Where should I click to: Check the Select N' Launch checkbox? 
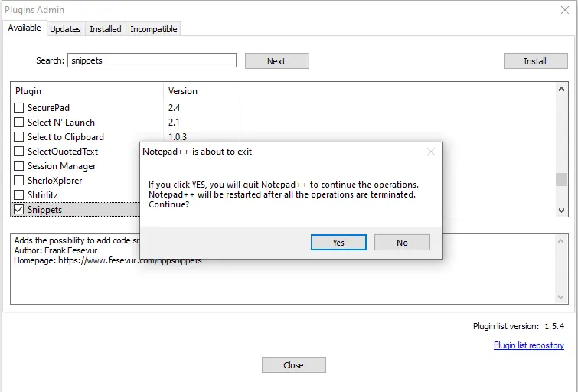[x=19, y=122]
